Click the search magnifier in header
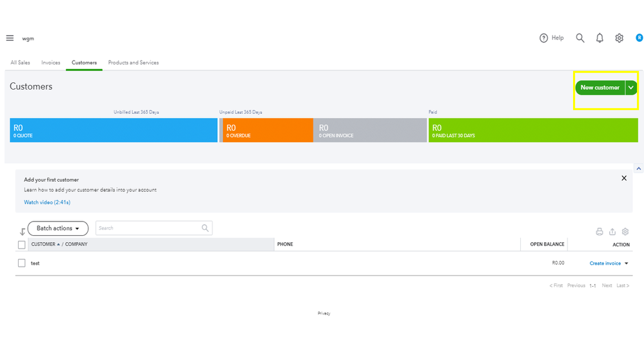This screenshot has height=362, width=644. [580, 38]
